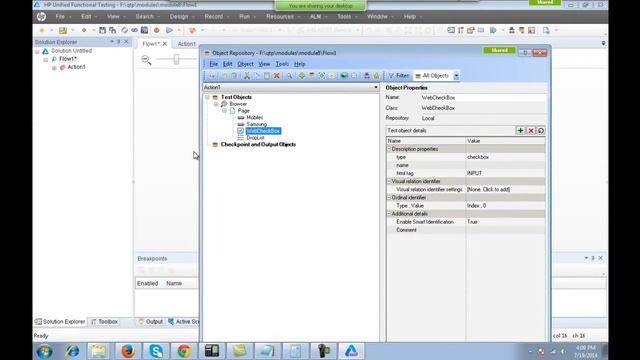Viewport: 640px width, 360px height.
Task: Select the Samsung object in the tree
Action: 257,124
